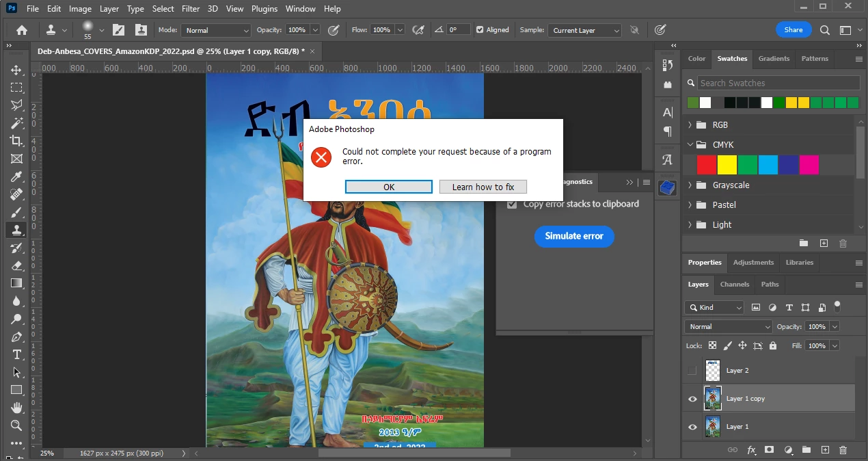The height and width of the screenshot is (461, 868).
Task: Select the Gradient tool
Action: (16, 283)
